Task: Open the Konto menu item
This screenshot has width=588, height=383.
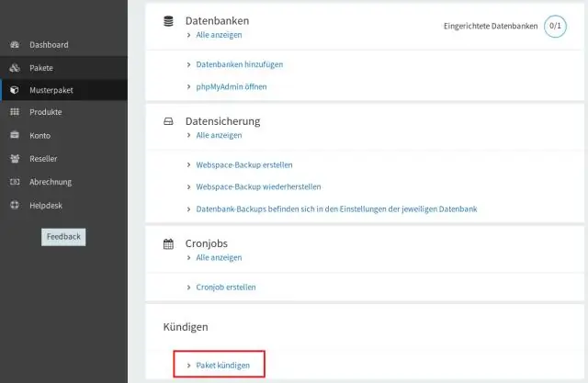Action: [63, 135]
